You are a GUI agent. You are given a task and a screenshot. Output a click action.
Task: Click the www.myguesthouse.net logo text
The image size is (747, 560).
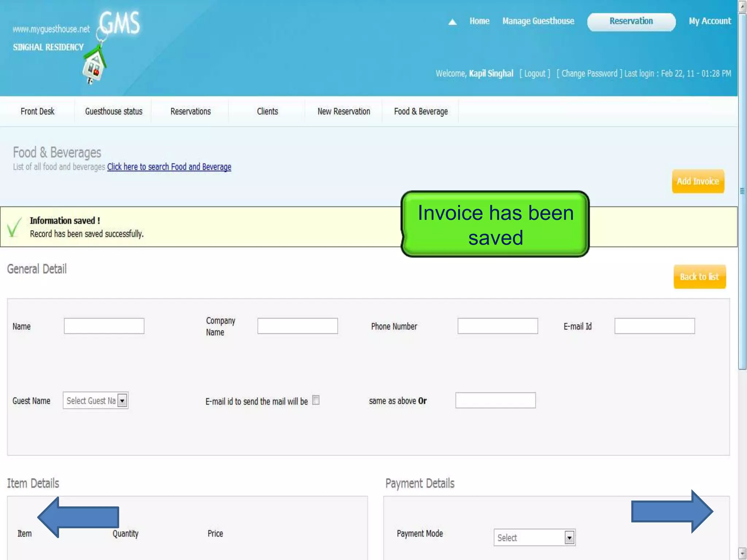tap(51, 29)
